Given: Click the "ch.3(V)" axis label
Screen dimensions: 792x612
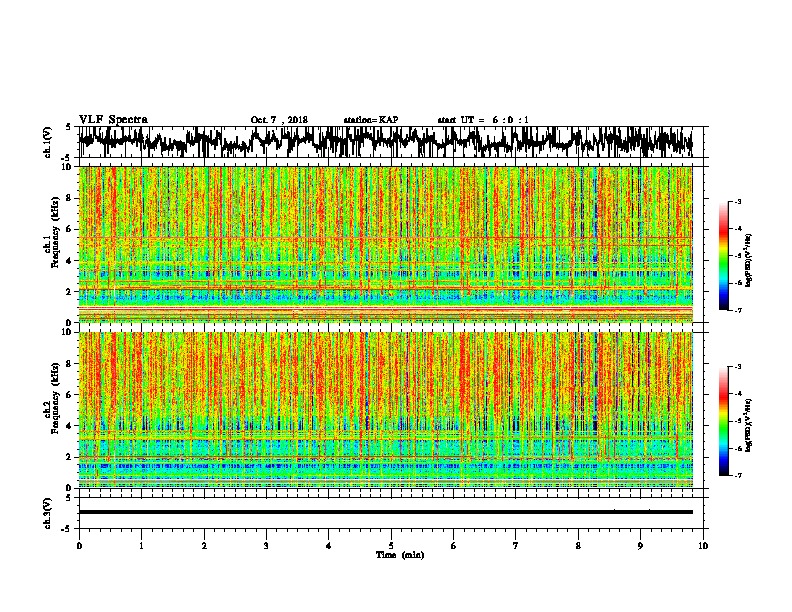Looking at the screenshot, I should tap(47, 513).
